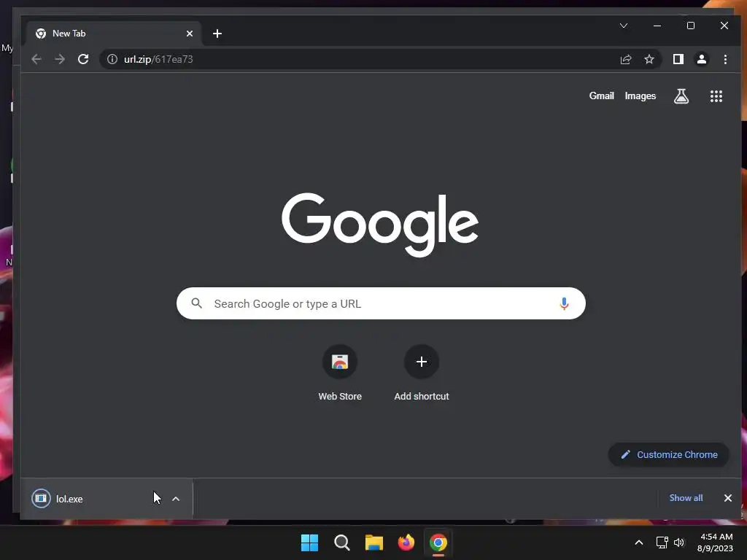Open the Chrome profile menu
747x560 pixels.
(701, 60)
